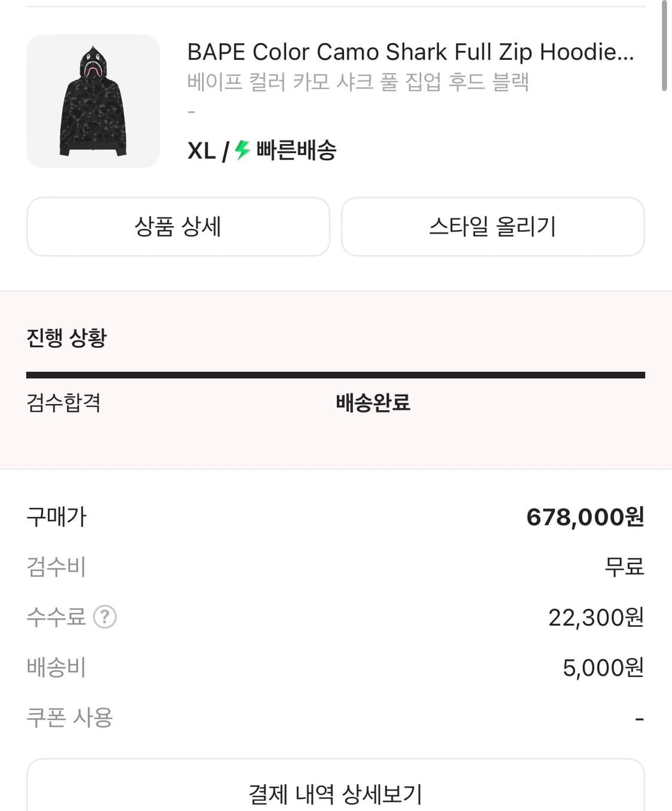Screen dimensions: 672x811
Task: Open the BAPE shark hoodie thumbnail
Action: point(93,101)
